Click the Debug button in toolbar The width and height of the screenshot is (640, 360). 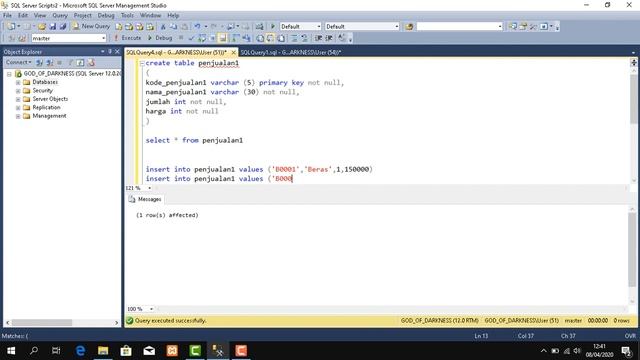click(160, 38)
